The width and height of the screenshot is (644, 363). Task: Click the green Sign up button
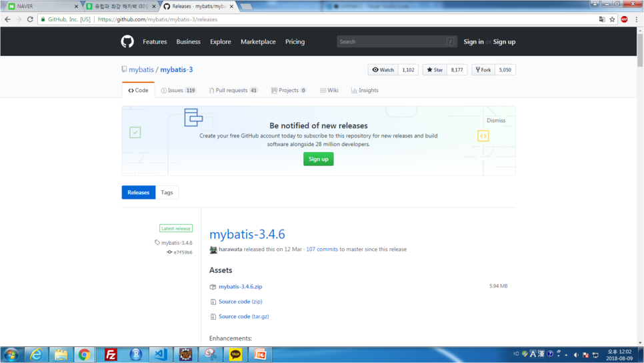(318, 159)
